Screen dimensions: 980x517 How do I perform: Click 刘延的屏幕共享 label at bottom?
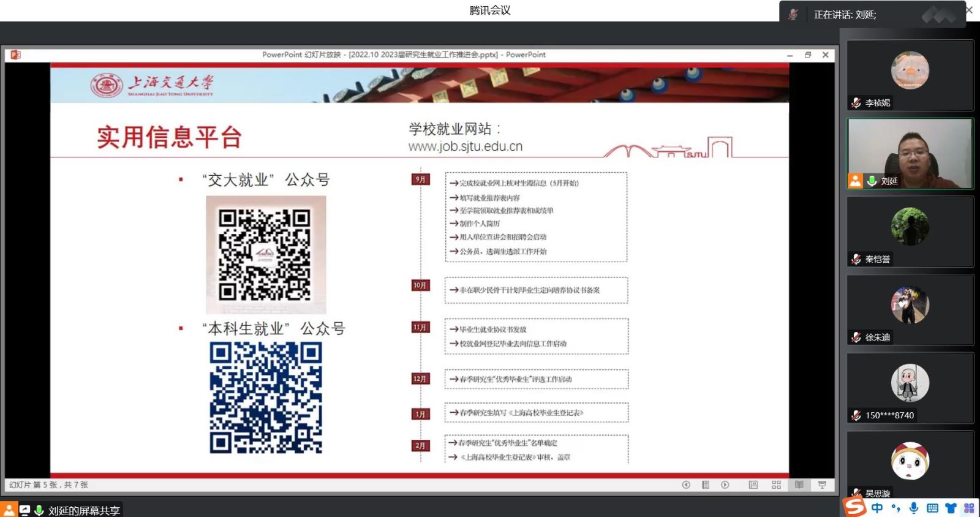click(84, 510)
